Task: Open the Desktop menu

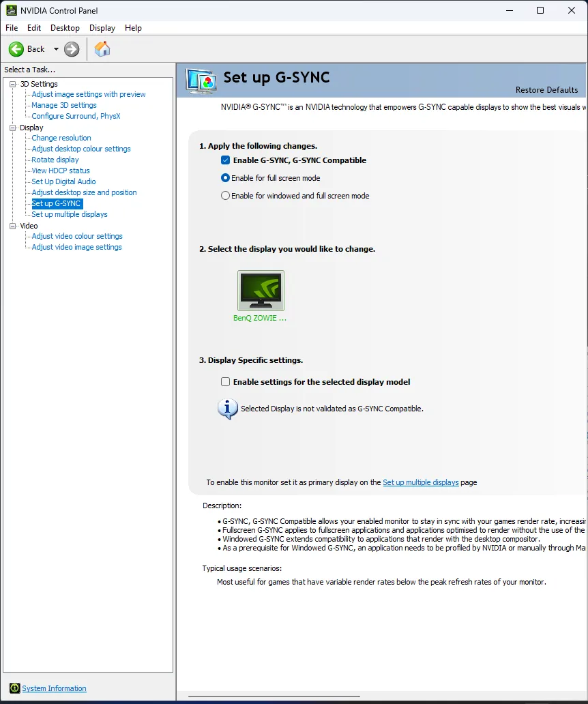Action: 65,28
